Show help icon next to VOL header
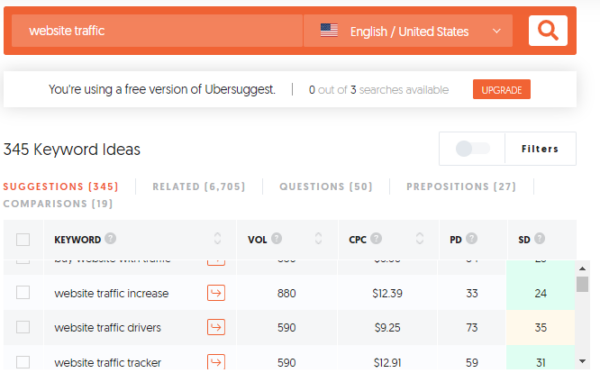 coord(277,238)
